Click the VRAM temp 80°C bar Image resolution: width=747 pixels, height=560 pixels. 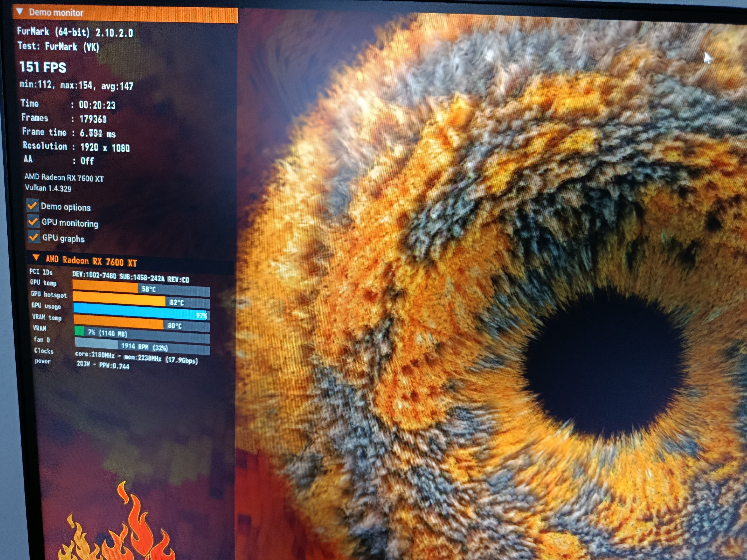point(142,323)
